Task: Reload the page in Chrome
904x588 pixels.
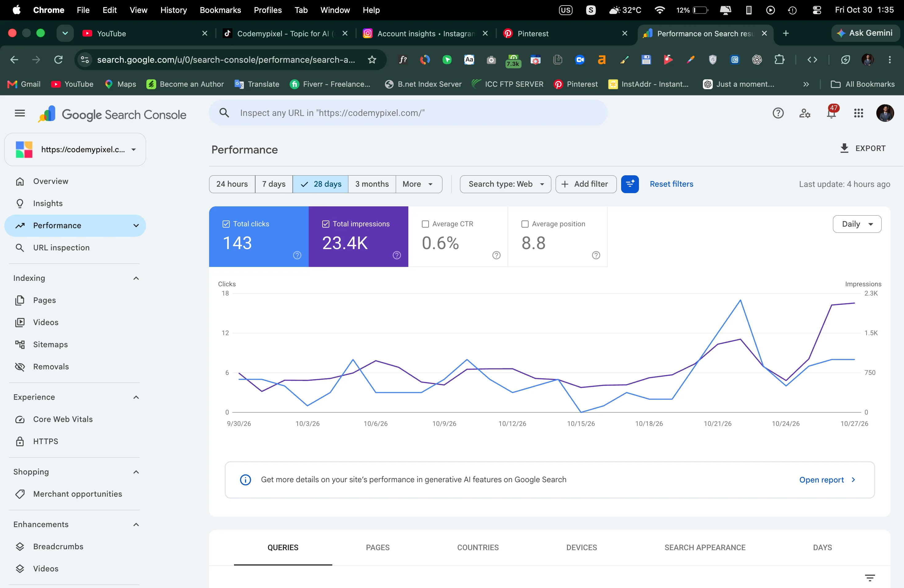Action: coord(58,60)
